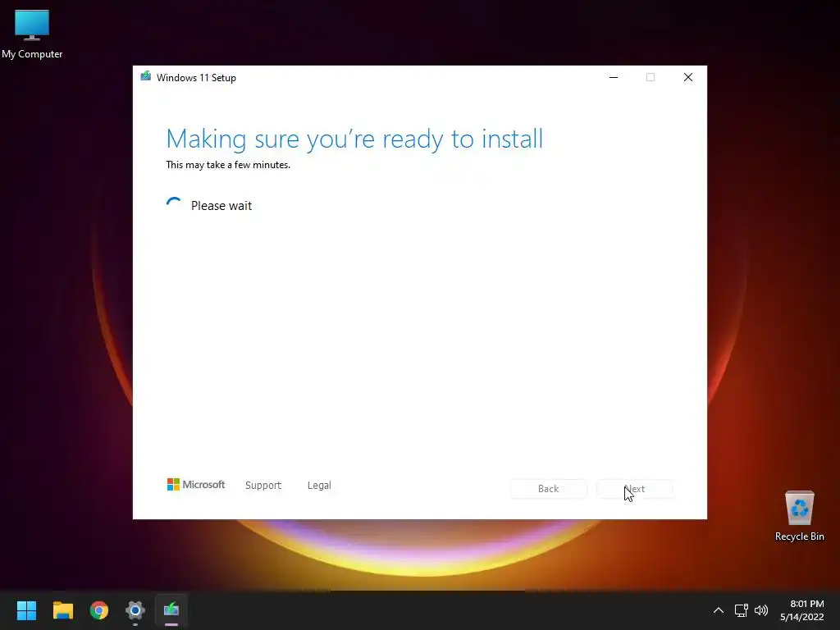This screenshot has width=840, height=630.
Task: Open the Recycle Bin desktop icon
Action: (x=799, y=516)
